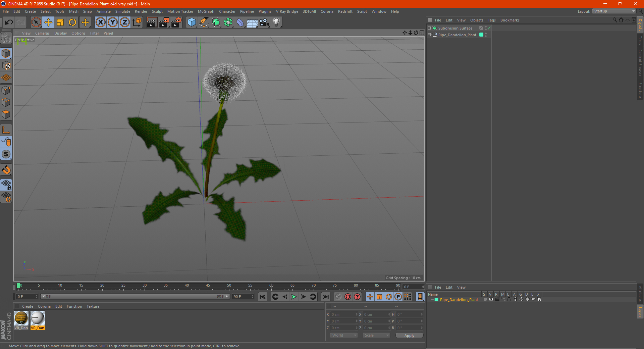Viewport: 644px width, 349px height.
Task: Go to end of animation
Action: click(x=325, y=297)
